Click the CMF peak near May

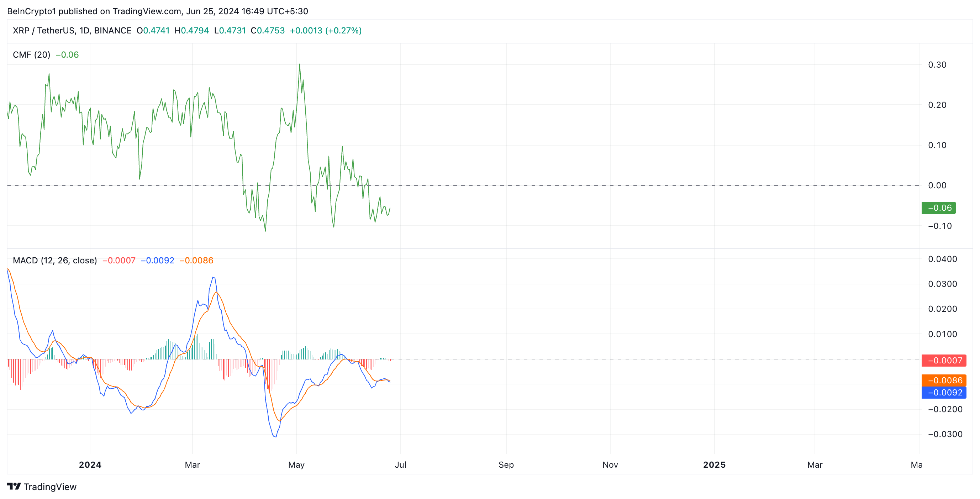point(299,64)
